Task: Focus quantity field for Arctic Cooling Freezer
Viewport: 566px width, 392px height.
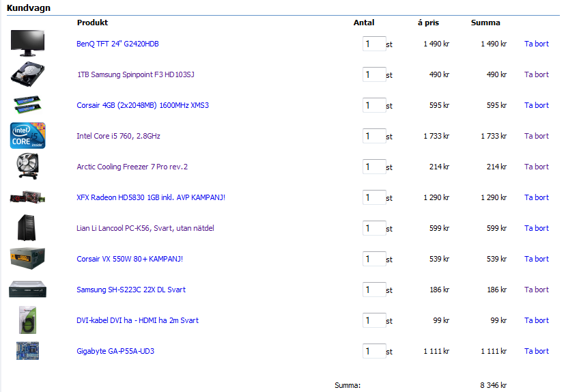Action: [x=374, y=167]
